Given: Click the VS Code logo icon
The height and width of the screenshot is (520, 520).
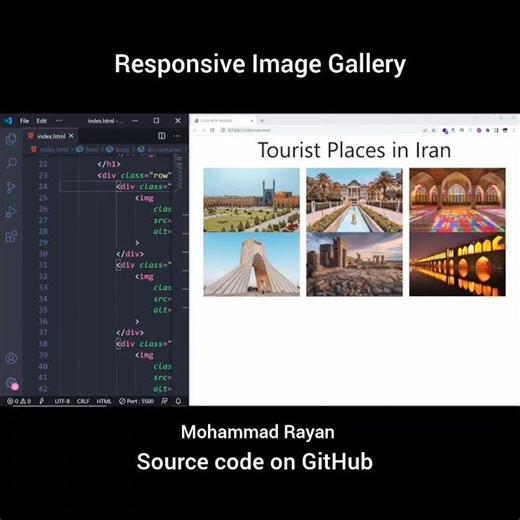Looking at the screenshot, I should coord(8,120).
